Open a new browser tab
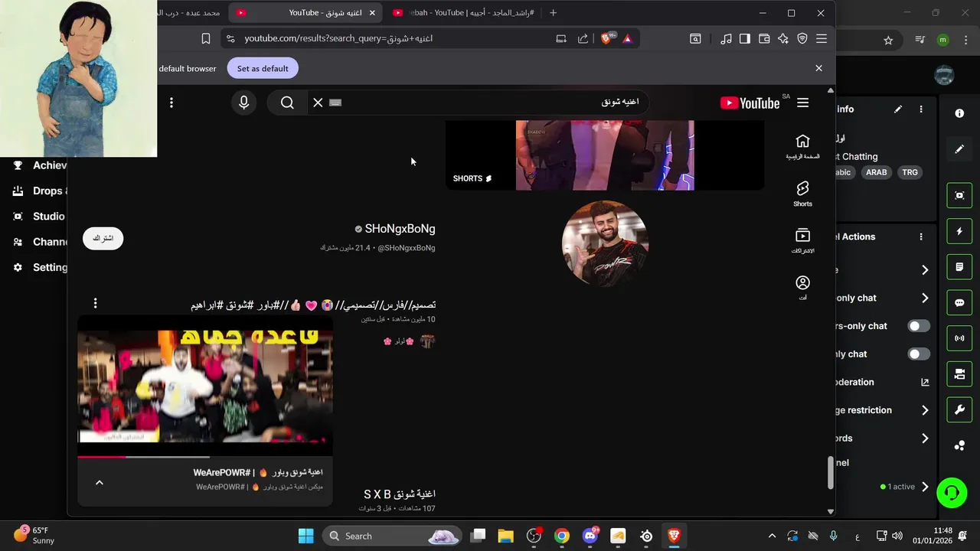Image resolution: width=980 pixels, height=551 pixels. pyautogui.click(x=553, y=12)
